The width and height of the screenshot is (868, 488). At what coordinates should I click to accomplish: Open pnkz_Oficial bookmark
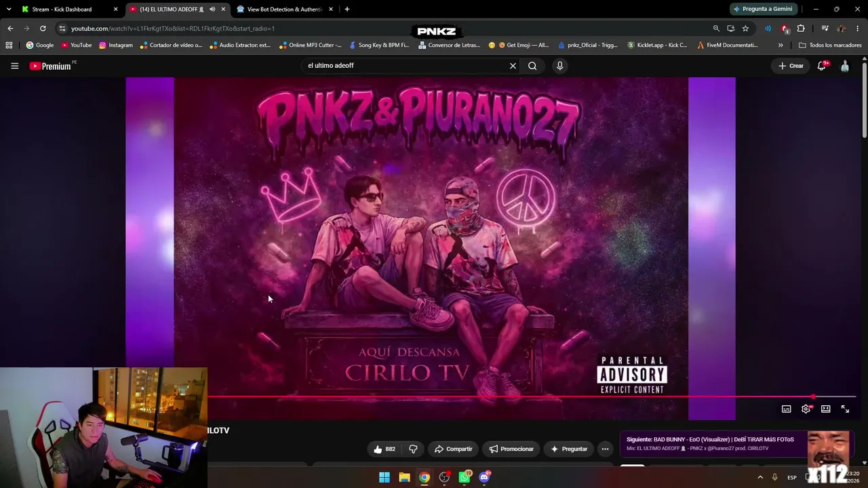coord(588,45)
